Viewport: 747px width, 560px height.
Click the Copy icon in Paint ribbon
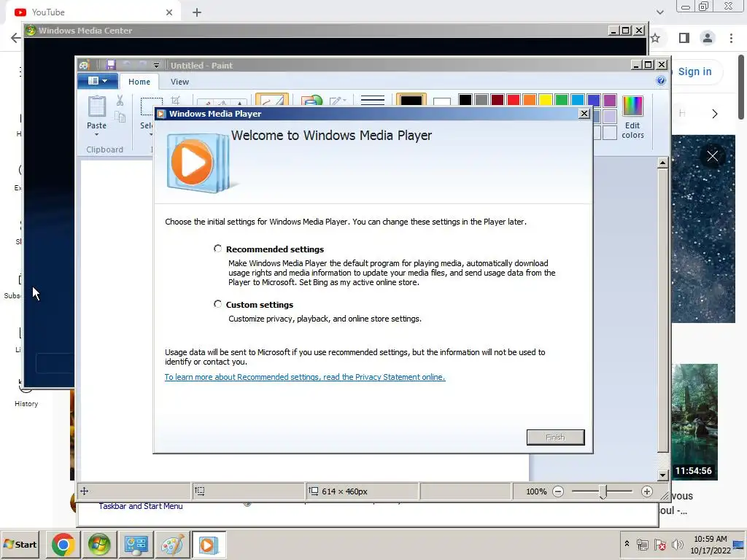coord(120,117)
